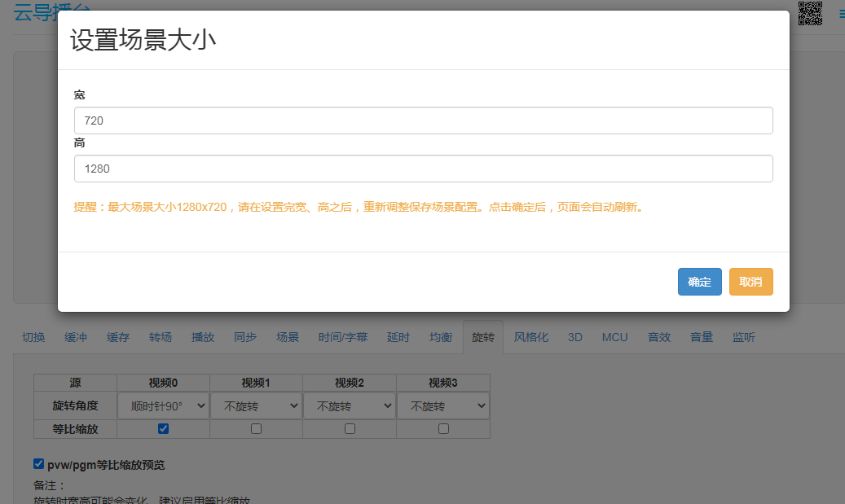The height and width of the screenshot is (504, 845).
Task: Click the 等比缩放 row header
Action: coord(76,429)
